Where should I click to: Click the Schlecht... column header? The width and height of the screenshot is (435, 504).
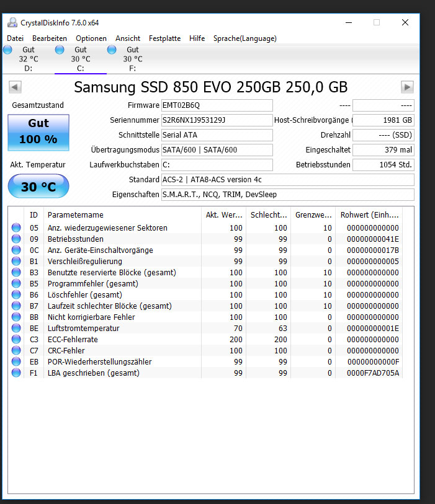click(269, 214)
